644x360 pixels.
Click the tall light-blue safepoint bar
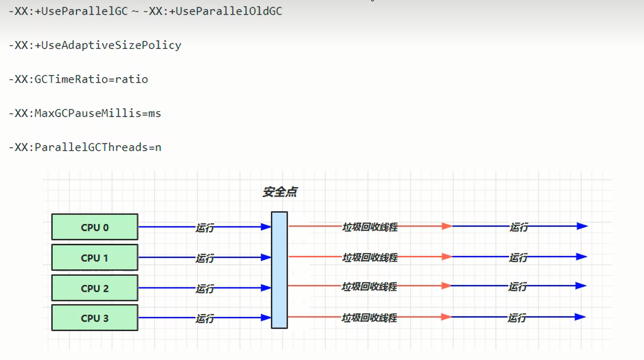[x=279, y=270]
